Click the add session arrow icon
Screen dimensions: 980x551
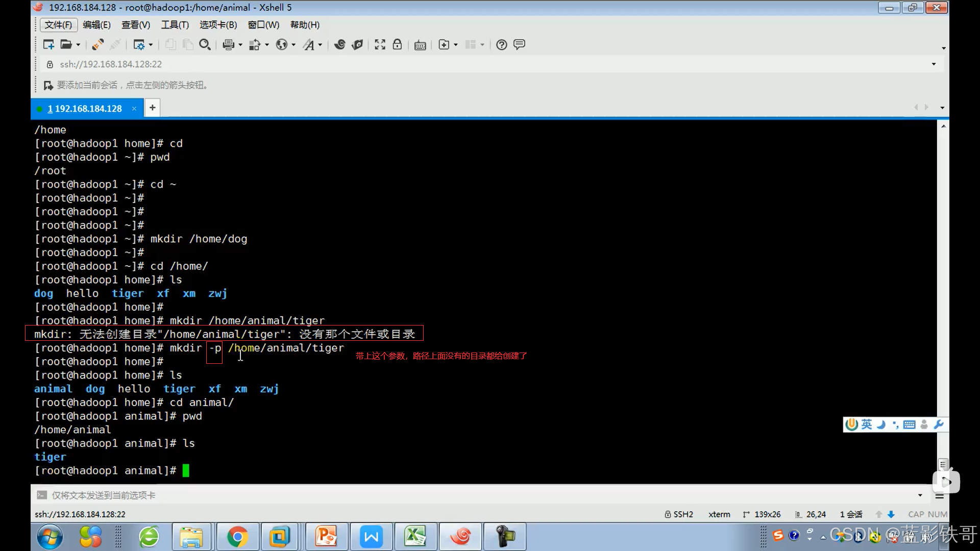(48, 85)
